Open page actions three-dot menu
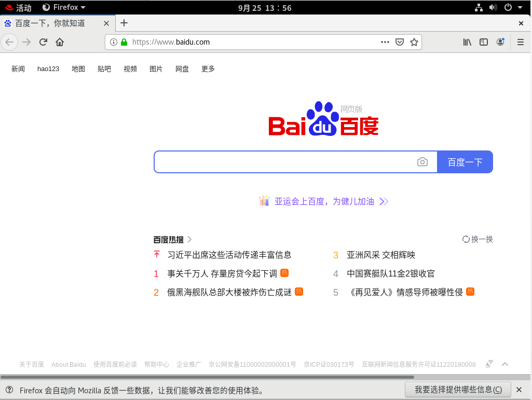The image size is (532, 400). point(385,42)
